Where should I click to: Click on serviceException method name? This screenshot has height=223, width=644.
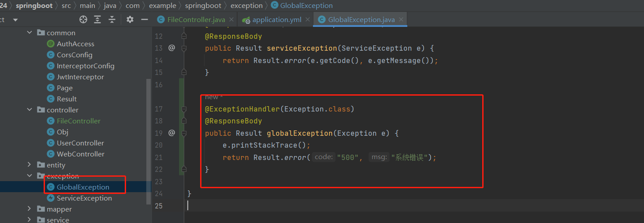pyautogui.click(x=302, y=48)
